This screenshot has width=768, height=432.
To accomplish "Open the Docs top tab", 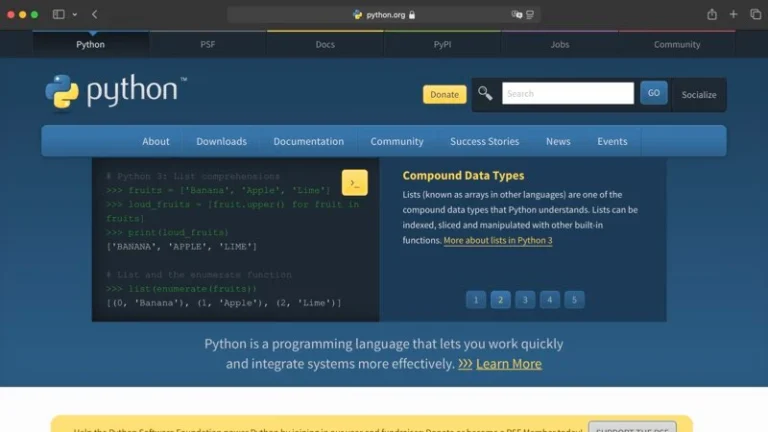I will point(325,44).
